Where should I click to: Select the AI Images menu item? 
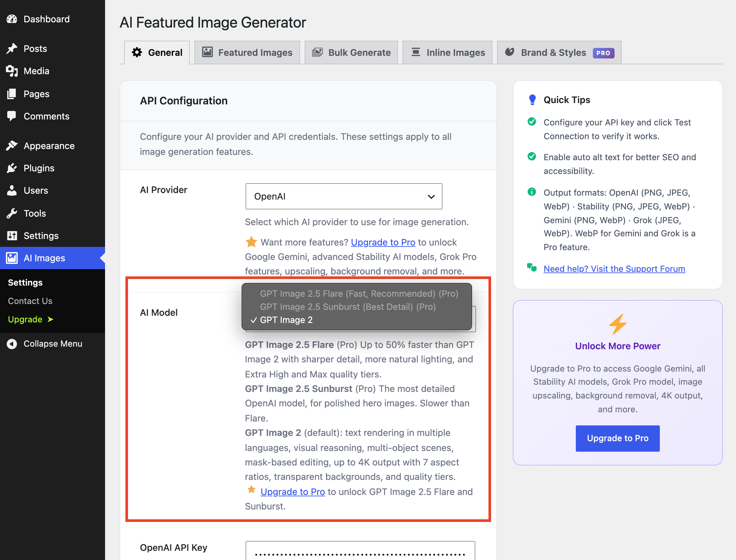(x=52, y=258)
